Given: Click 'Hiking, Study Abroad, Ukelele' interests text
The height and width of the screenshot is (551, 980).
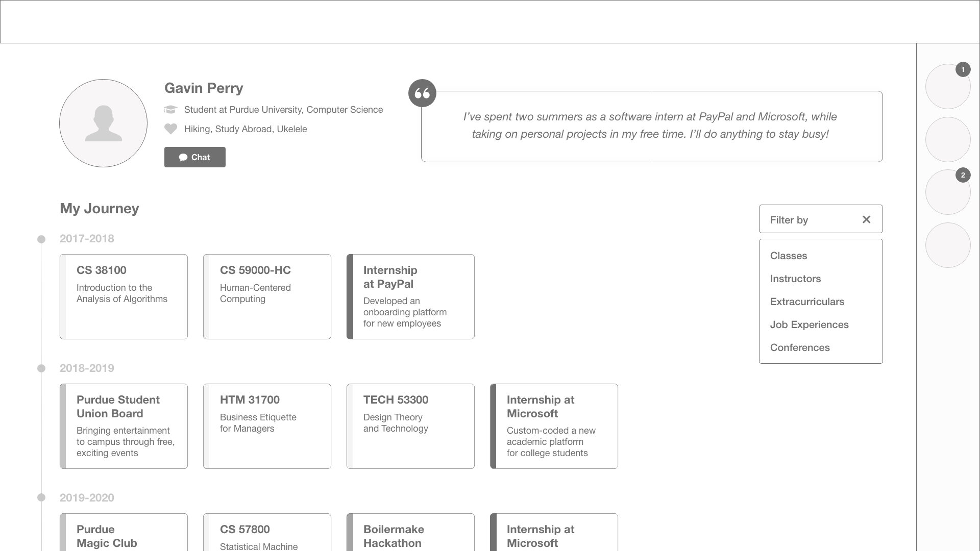Looking at the screenshot, I should [246, 129].
